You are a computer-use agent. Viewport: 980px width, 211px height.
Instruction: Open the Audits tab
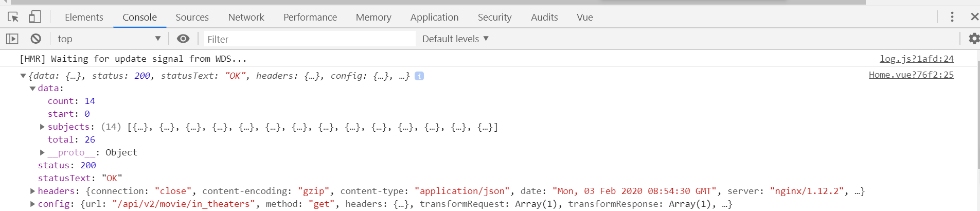tap(544, 17)
